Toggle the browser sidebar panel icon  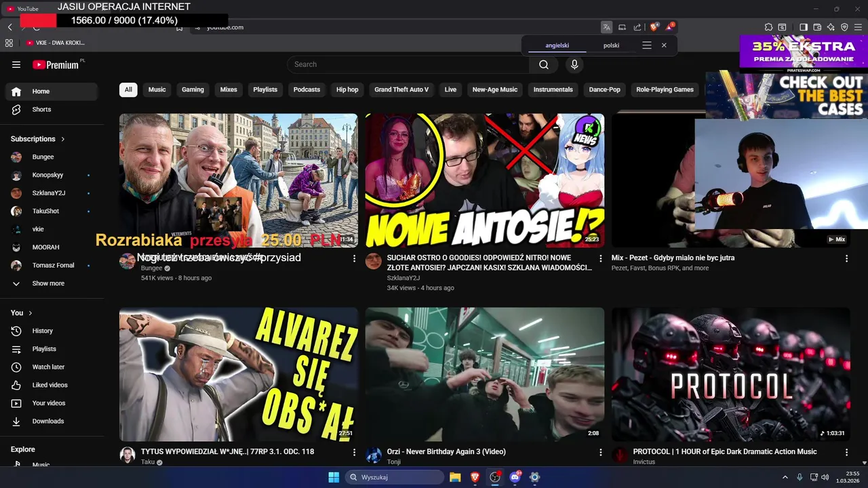pos(804,27)
